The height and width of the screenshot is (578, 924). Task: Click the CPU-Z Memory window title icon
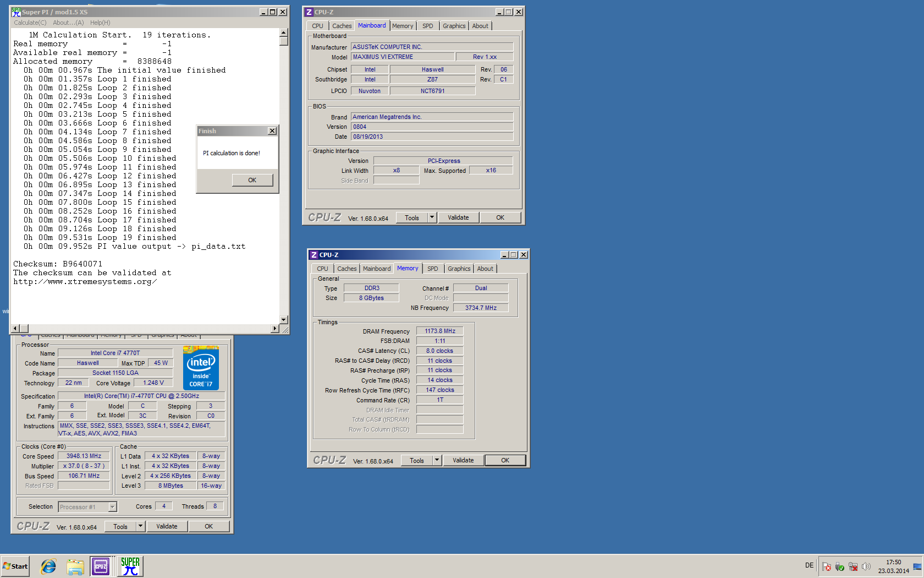314,255
